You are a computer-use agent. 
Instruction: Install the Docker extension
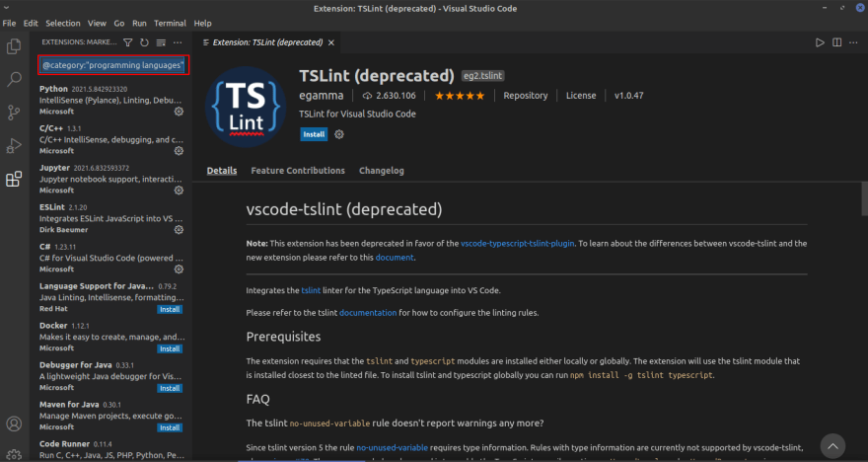coord(170,349)
